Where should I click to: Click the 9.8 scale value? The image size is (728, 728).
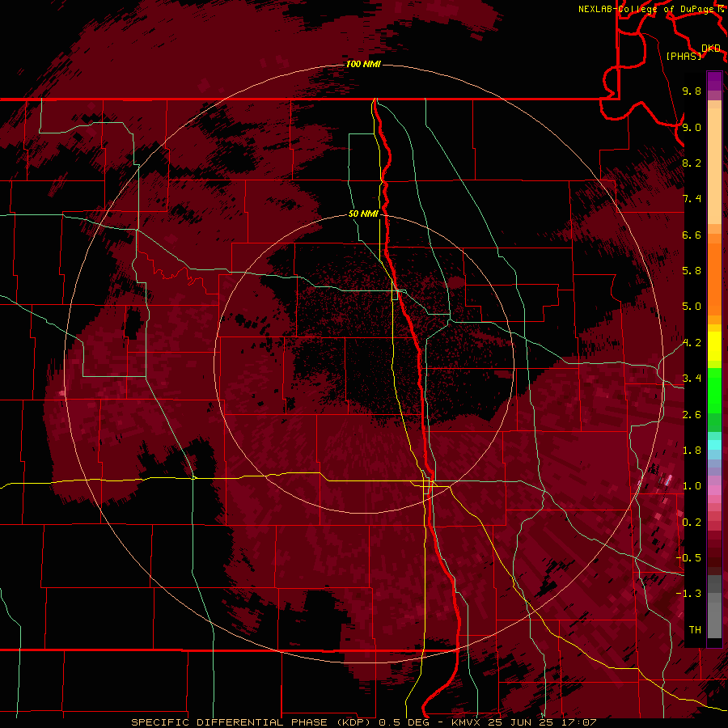pyautogui.click(x=692, y=91)
